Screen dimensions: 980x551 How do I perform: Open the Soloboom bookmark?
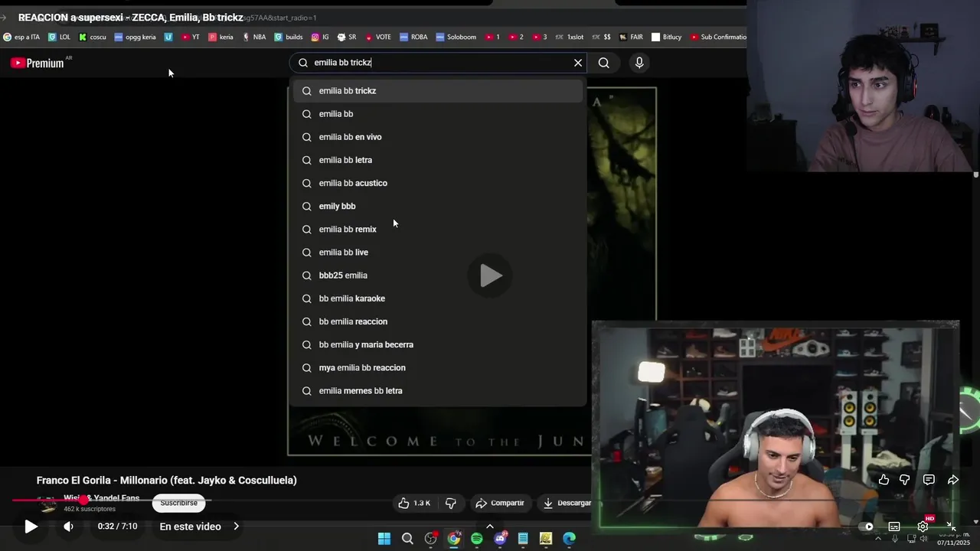click(x=456, y=37)
